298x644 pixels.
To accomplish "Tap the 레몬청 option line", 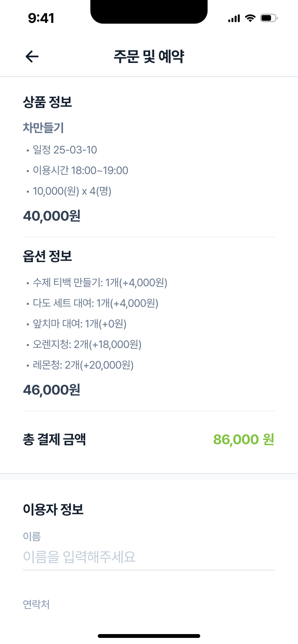I will click(83, 365).
